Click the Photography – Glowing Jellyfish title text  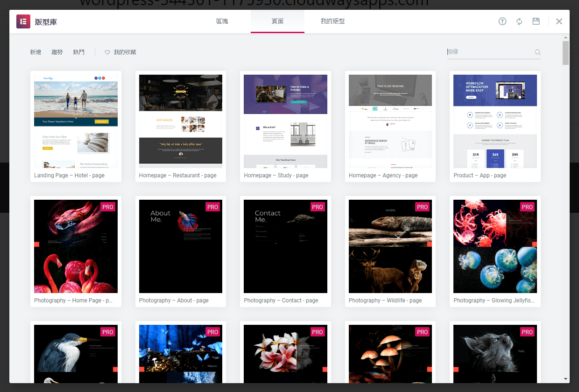(x=494, y=301)
